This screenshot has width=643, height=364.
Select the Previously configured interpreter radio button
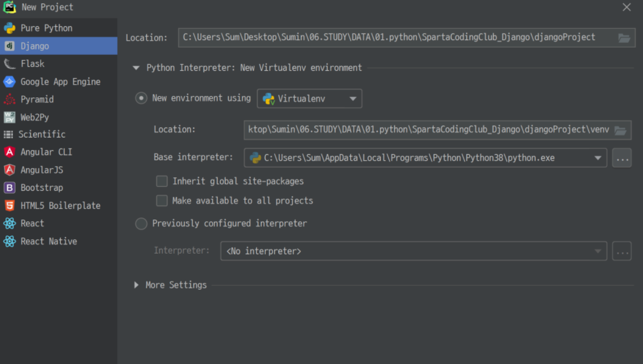[141, 223]
